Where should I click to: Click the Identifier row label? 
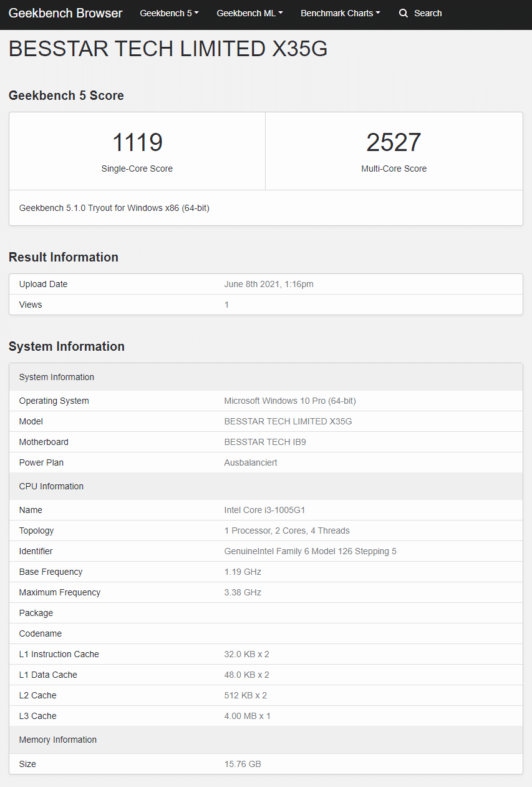click(36, 551)
